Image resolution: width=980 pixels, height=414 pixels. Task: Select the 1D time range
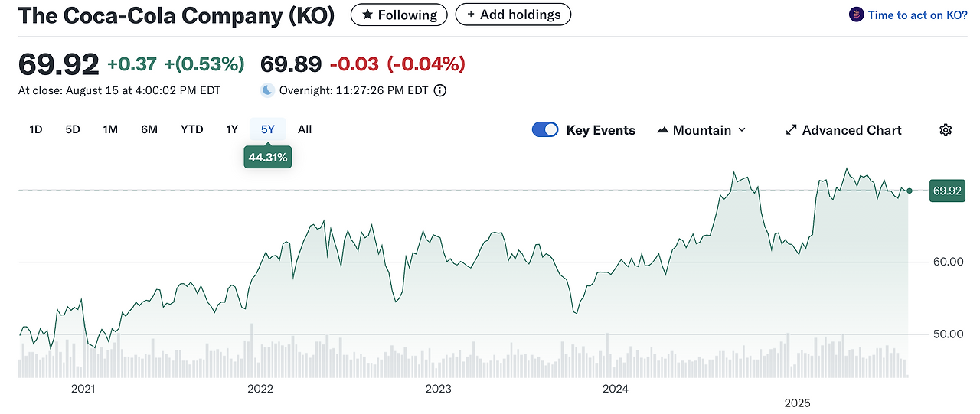point(36,129)
